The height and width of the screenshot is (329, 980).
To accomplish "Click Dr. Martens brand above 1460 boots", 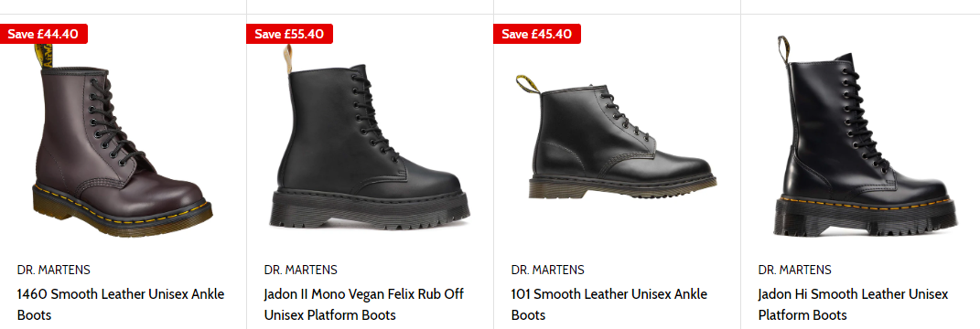I will tap(54, 270).
